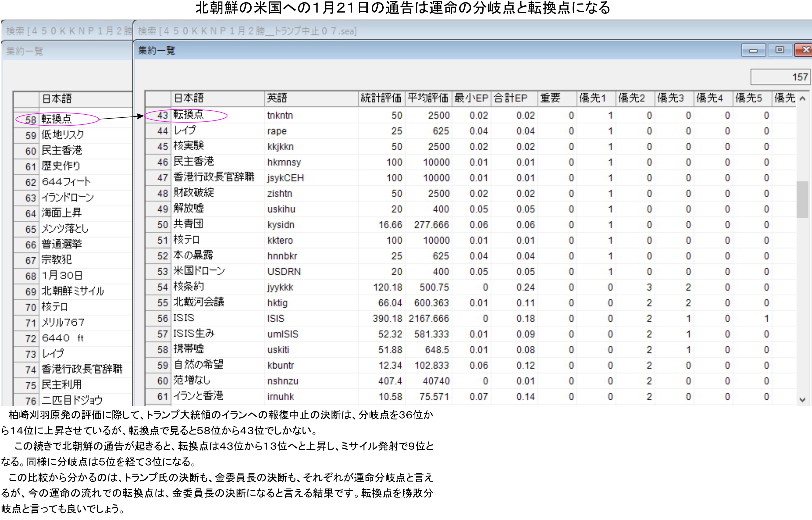Click the 北朝鮮ミサイル entry in left list
This screenshot has width=812, height=520.
[x=72, y=291]
